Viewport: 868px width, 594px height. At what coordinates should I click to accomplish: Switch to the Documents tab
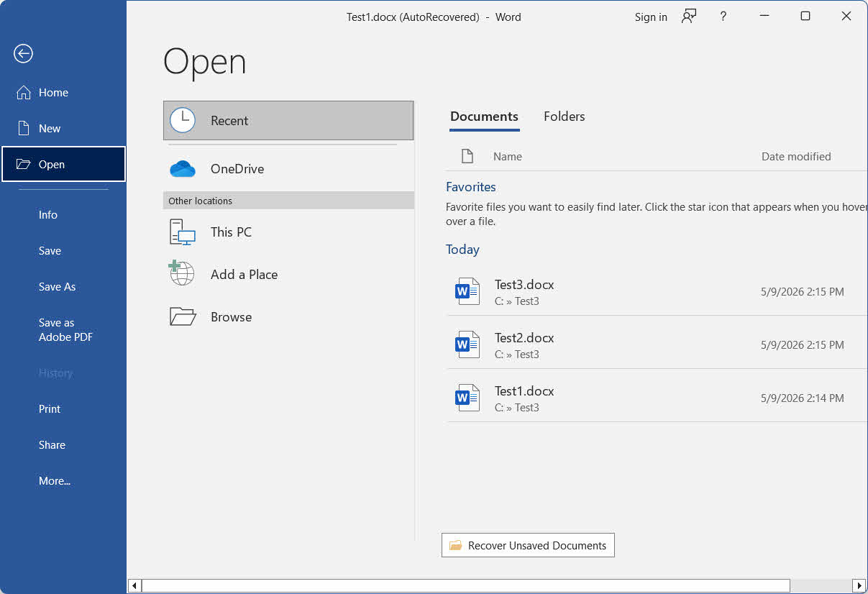pyautogui.click(x=484, y=116)
